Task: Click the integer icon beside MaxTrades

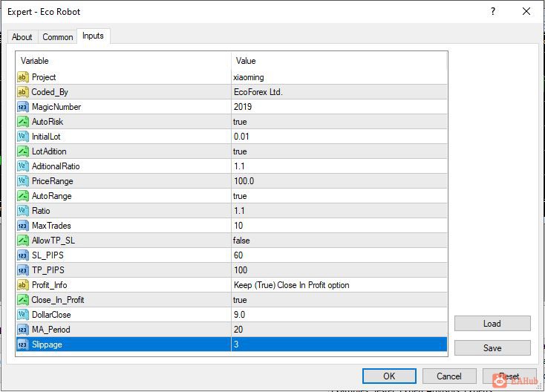Action: coord(22,226)
